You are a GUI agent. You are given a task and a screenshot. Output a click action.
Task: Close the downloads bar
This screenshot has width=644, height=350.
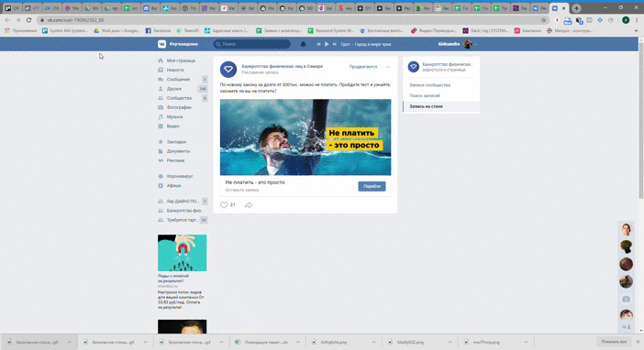click(x=638, y=342)
